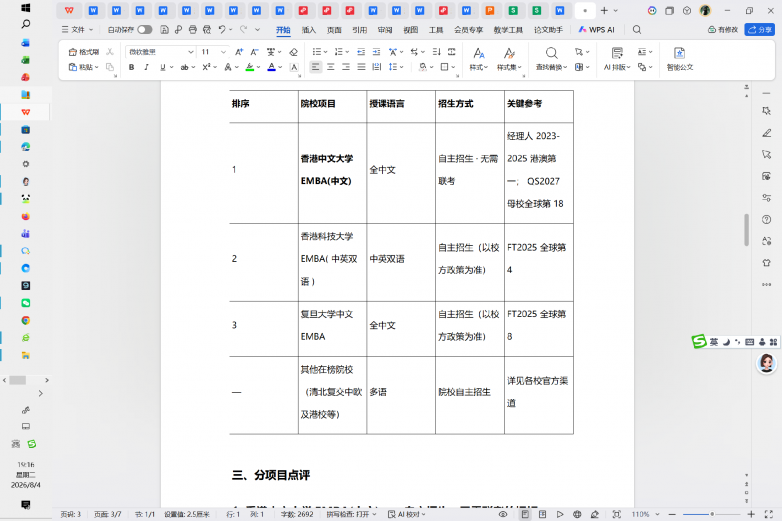The image size is (782, 521).
Task: Click the new tab plus button
Action: pyautogui.click(x=604, y=10)
